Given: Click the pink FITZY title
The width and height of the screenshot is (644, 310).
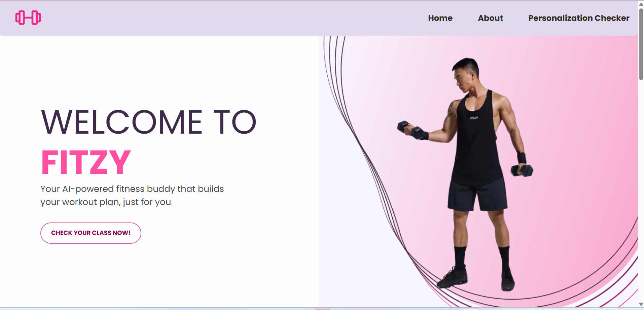Looking at the screenshot, I should point(86,163).
